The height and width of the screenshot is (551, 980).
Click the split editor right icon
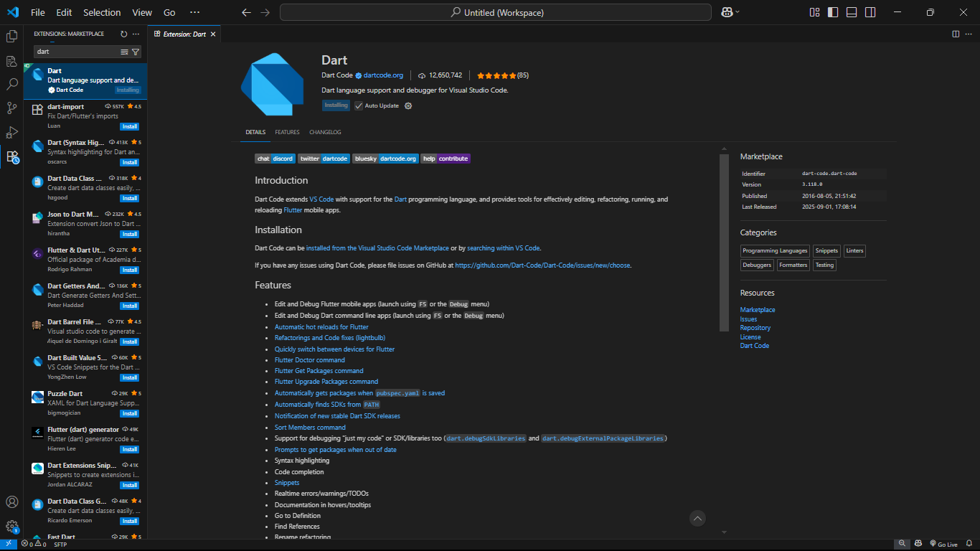[x=956, y=34]
